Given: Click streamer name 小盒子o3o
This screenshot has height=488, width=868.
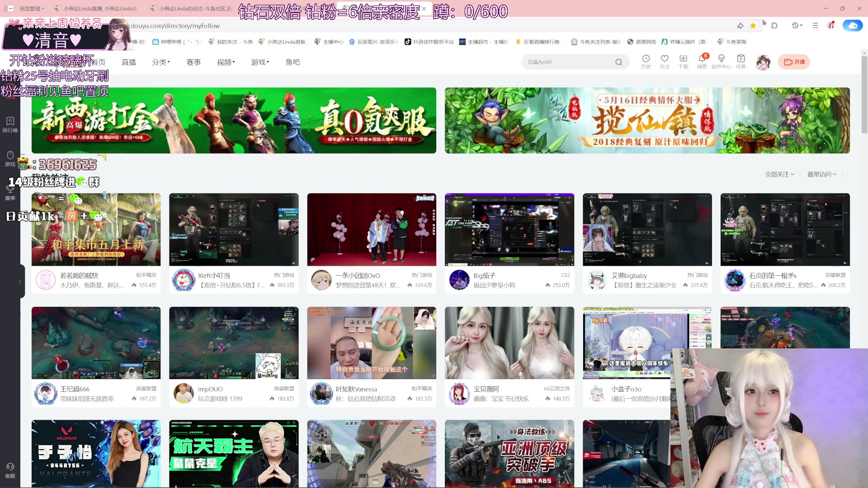Looking at the screenshot, I should [x=626, y=389].
